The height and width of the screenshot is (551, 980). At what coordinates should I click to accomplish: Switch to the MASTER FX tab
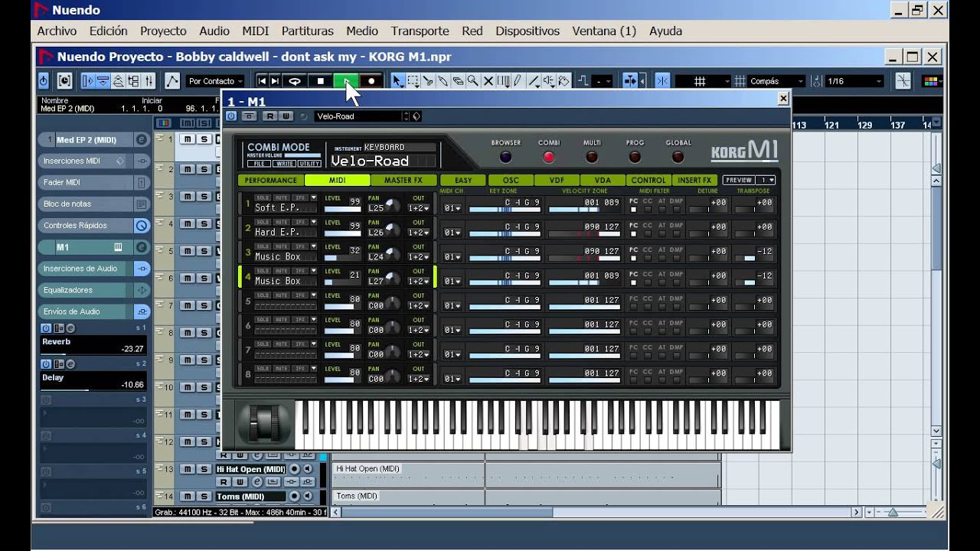point(403,181)
